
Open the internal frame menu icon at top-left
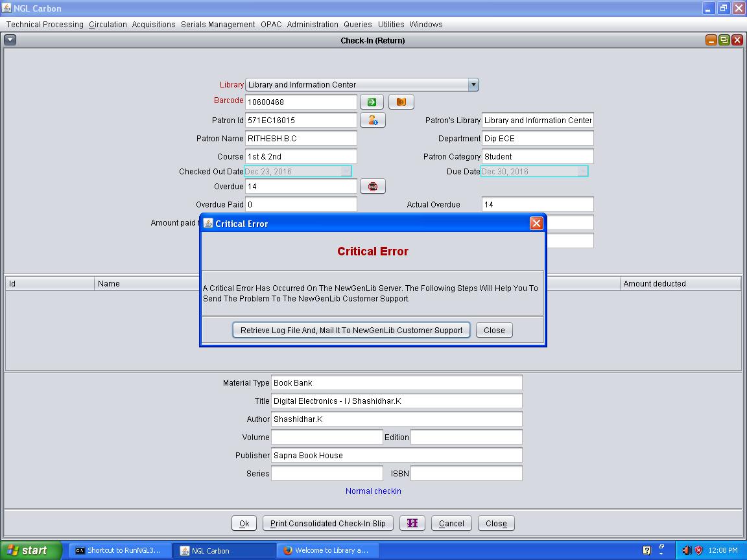(10, 40)
